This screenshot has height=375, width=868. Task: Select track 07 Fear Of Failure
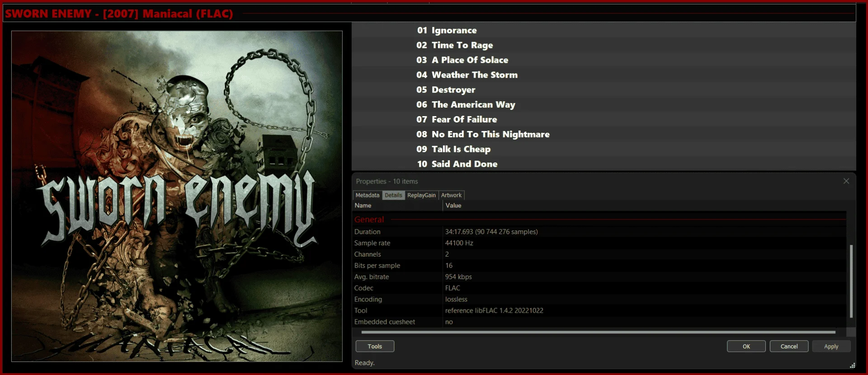point(604,120)
